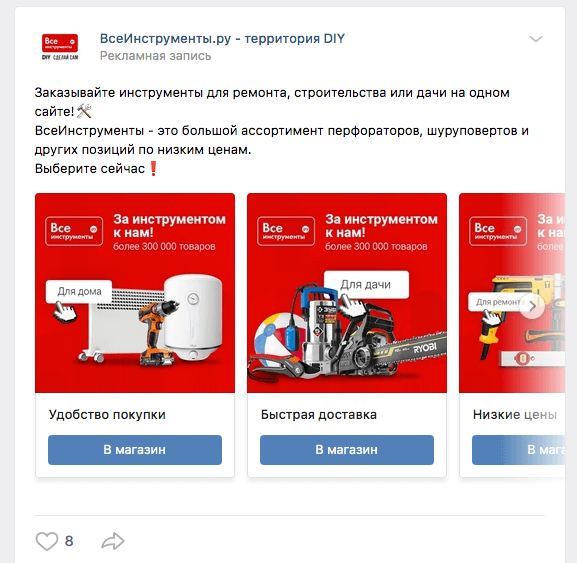Select the Удобство покупки card title
The height and width of the screenshot is (563, 577).
(107, 415)
